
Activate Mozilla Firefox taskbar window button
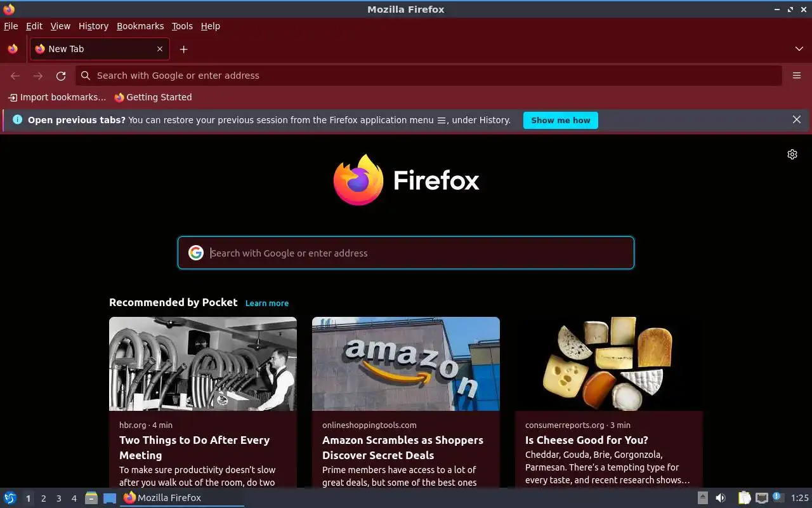point(182,498)
